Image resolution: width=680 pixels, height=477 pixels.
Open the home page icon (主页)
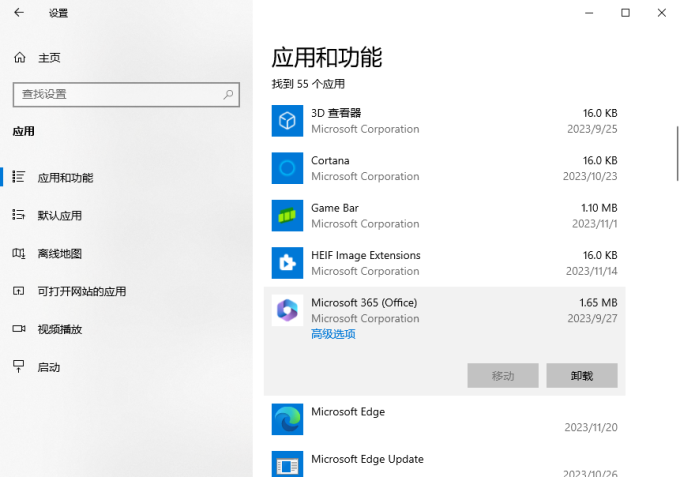pos(20,57)
